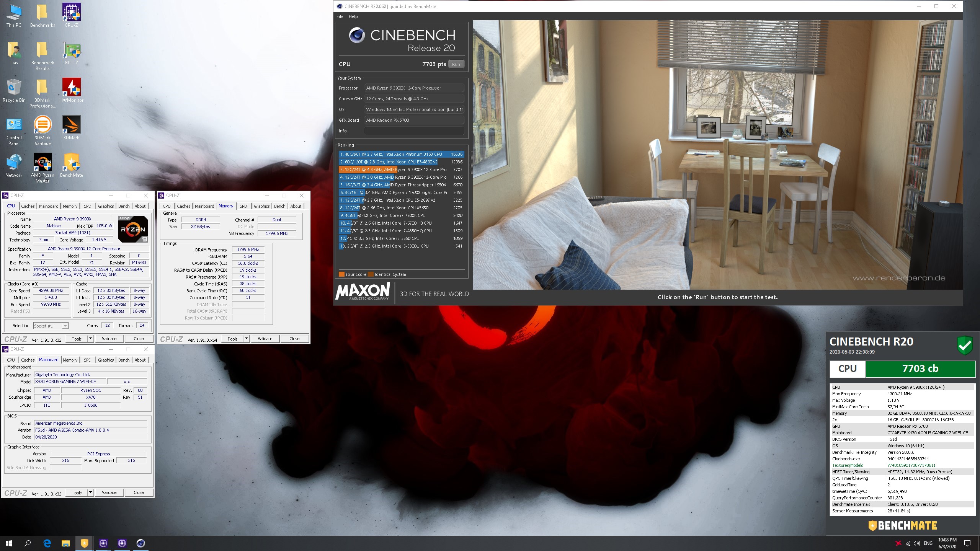Launch the CPU-Z desktop shortcut

click(71, 15)
